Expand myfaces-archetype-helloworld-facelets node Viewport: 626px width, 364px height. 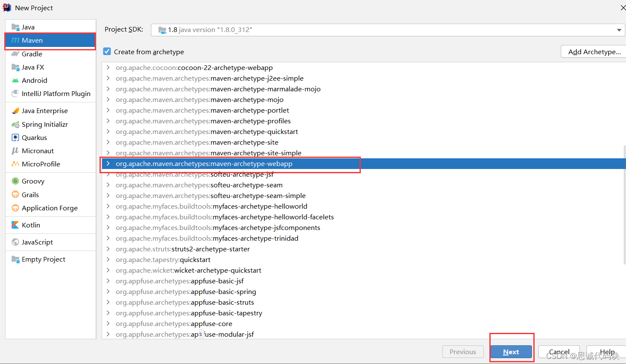tap(108, 217)
